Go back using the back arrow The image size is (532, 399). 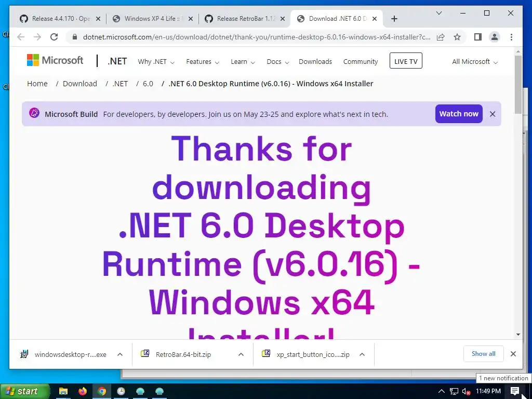point(21,37)
